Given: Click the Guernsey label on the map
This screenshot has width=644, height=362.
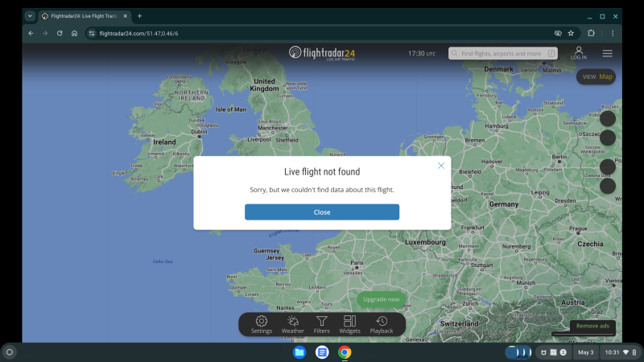Looking at the screenshot, I should (266, 250).
